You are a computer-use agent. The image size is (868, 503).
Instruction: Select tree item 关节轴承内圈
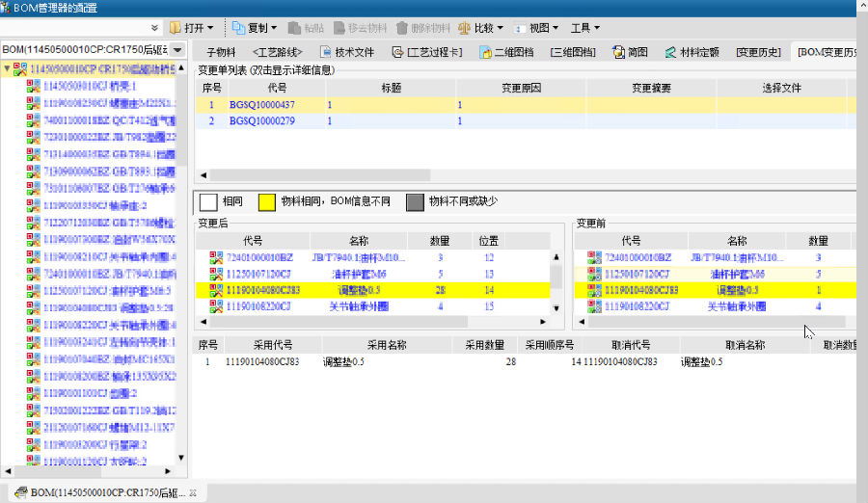110,256
